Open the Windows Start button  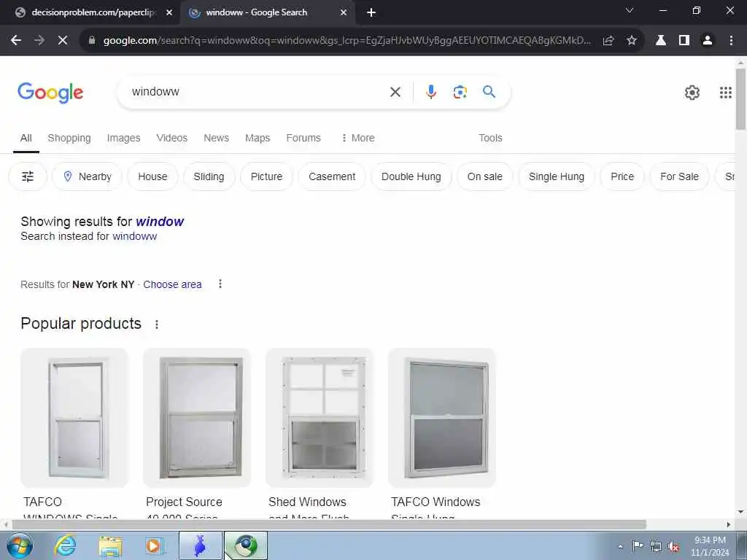(x=20, y=545)
